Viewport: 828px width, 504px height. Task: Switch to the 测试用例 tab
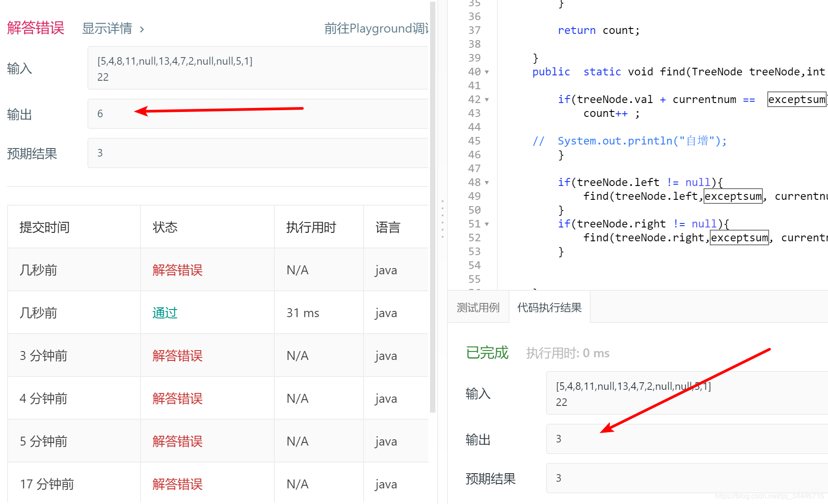coord(478,307)
